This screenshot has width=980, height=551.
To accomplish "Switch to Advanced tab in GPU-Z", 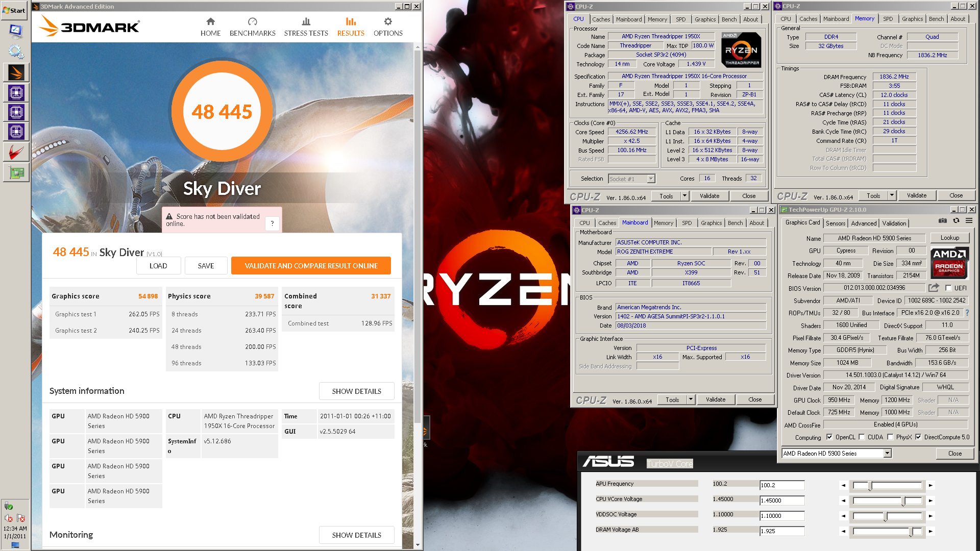I will [864, 223].
